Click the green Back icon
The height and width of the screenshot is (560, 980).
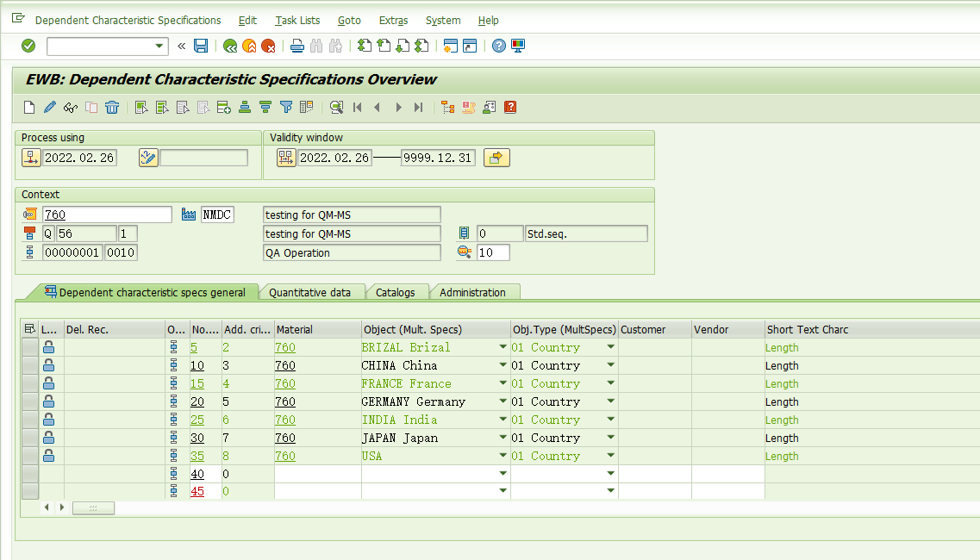pos(230,46)
